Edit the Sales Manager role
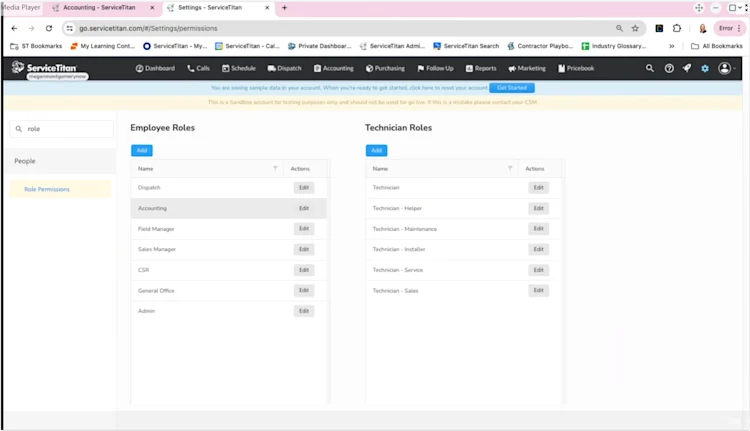The width and height of the screenshot is (750, 431). [304, 249]
